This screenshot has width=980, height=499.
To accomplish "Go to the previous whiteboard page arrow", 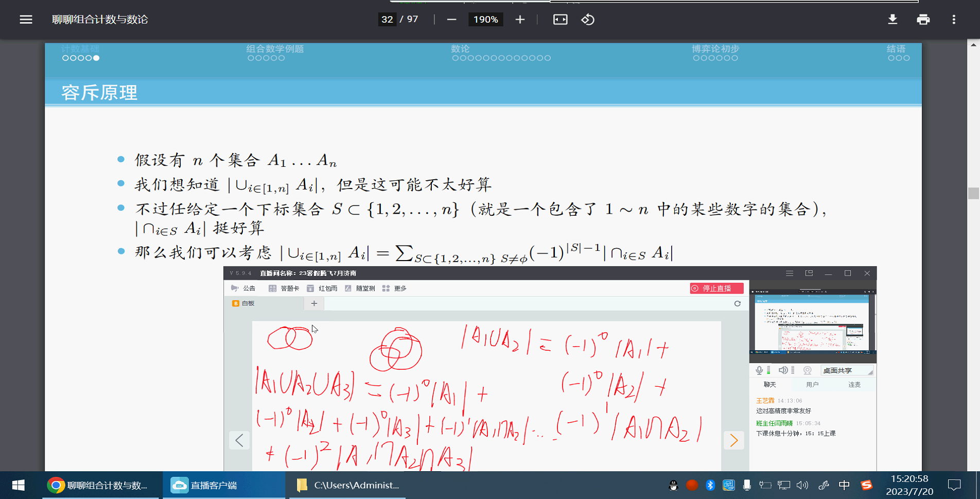I will click(x=239, y=440).
